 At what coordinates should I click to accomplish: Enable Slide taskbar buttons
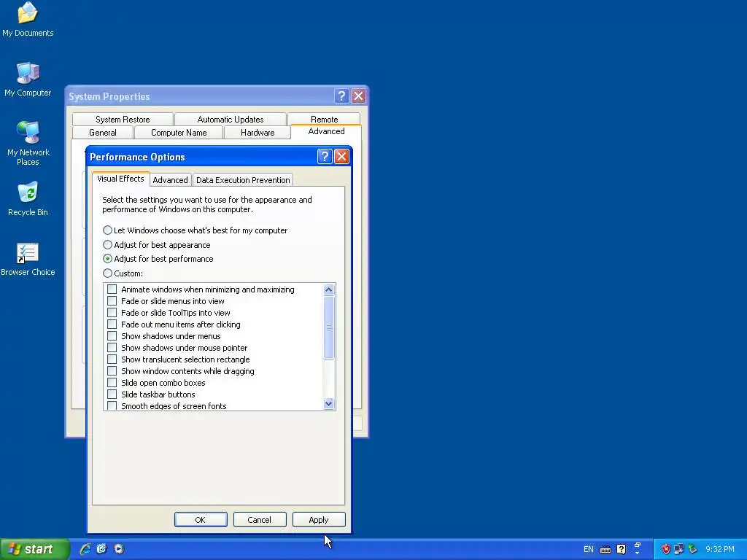pos(112,394)
